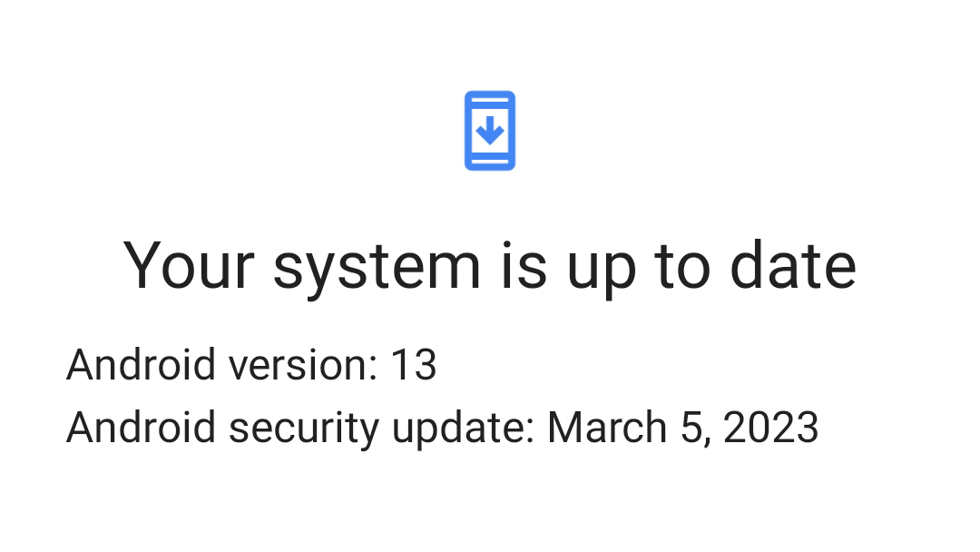Select the Android version line
The image size is (980, 552).
click(x=251, y=365)
